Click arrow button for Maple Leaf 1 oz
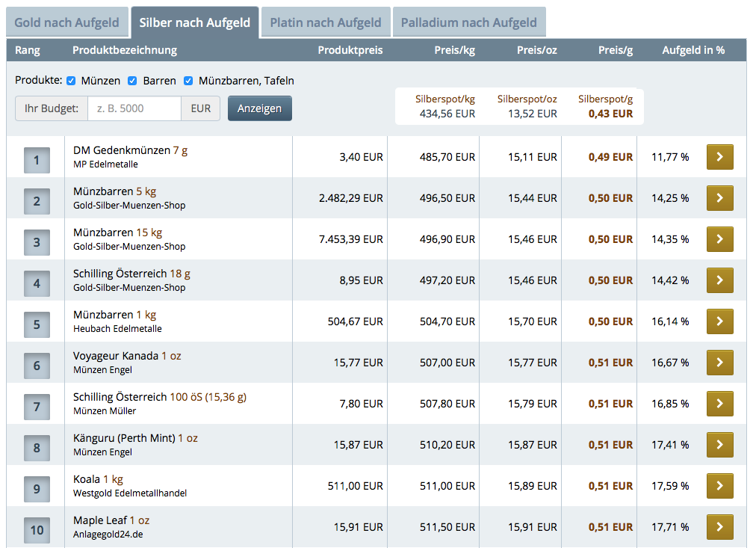756x548 pixels. tap(720, 527)
